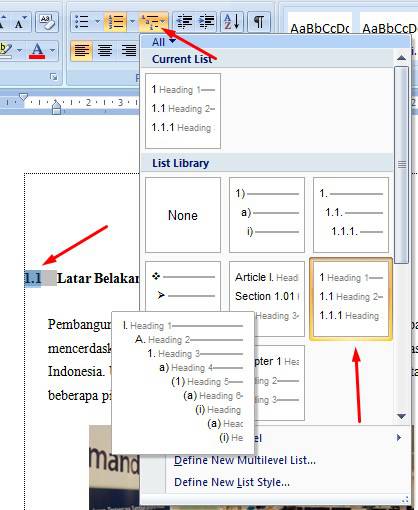Click the Center alignment icon
418x510 pixels.
pyautogui.click(x=105, y=51)
